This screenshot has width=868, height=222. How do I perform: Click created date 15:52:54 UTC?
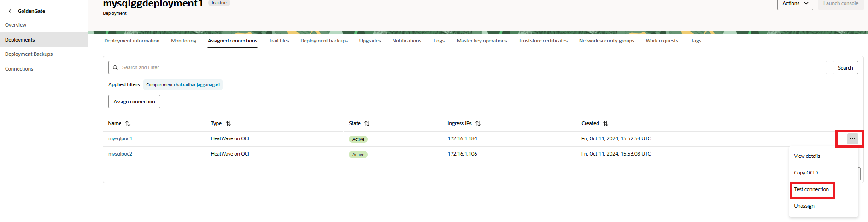pyautogui.click(x=616, y=138)
